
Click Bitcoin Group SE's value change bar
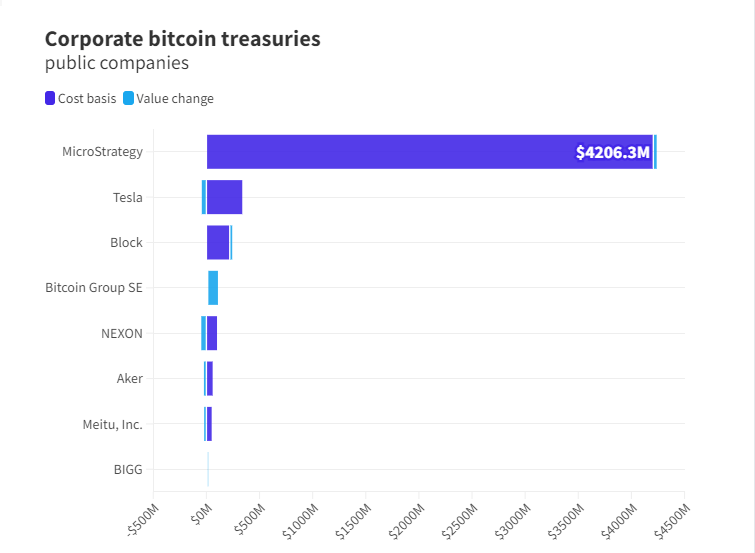tap(213, 288)
